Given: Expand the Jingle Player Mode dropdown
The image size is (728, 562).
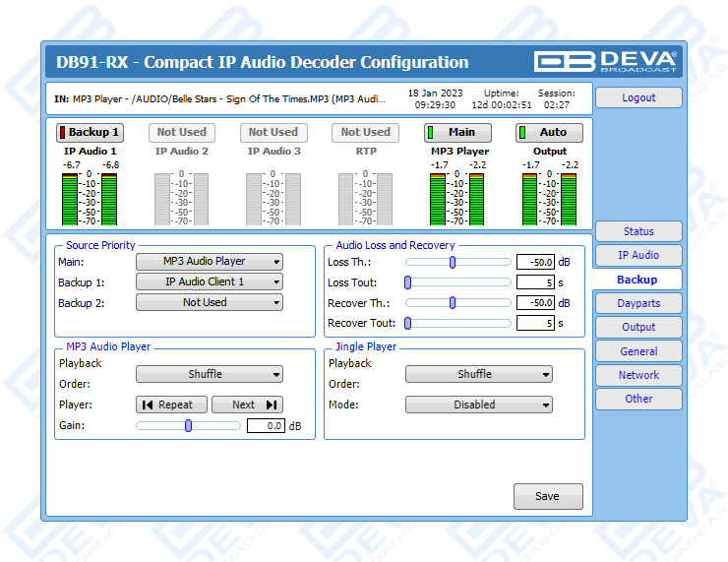Looking at the screenshot, I should tap(478, 405).
